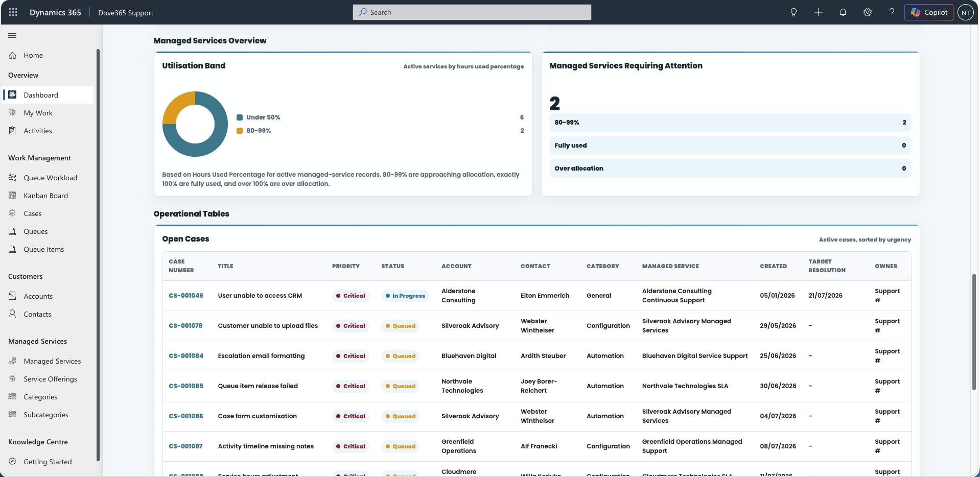Open case link CS-001084
Screen dimensions: 980x477
[x=186, y=356]
